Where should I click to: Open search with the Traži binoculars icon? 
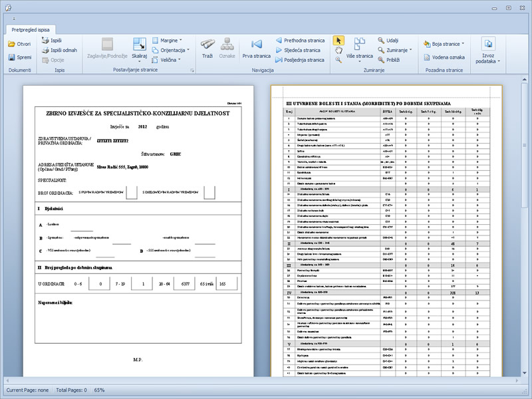point(207,44)
